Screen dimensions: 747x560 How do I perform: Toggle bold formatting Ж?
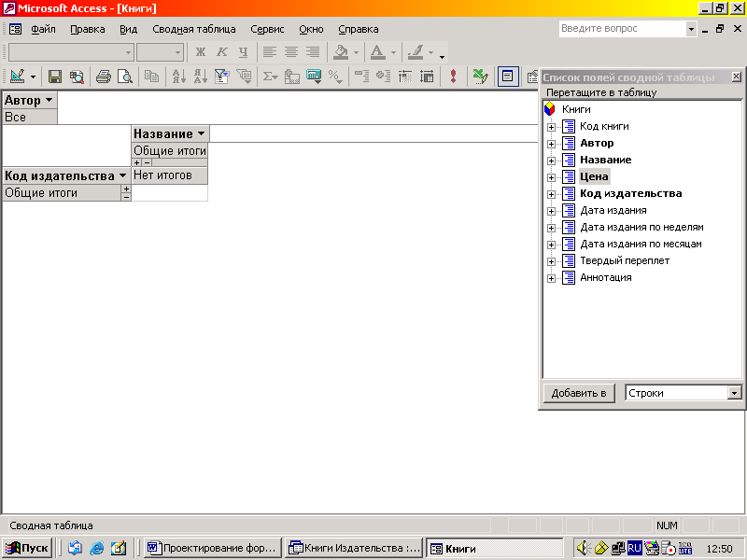coord(201,52)
